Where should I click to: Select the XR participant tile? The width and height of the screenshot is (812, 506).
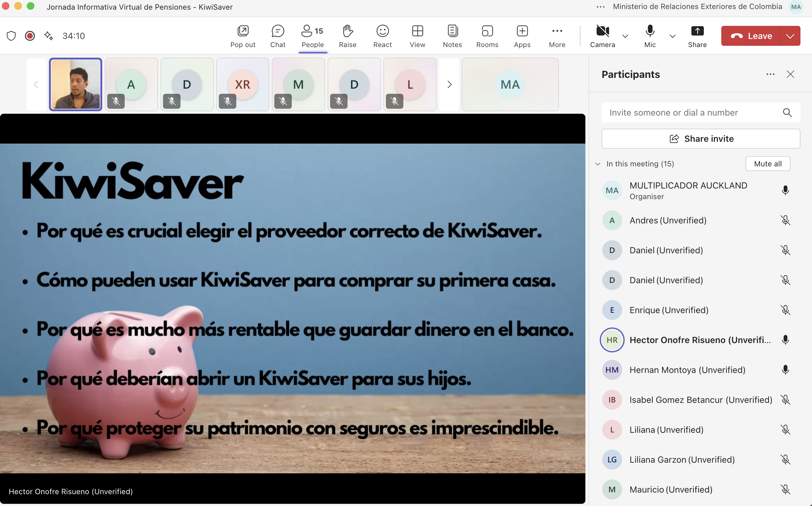click(243, 84)
